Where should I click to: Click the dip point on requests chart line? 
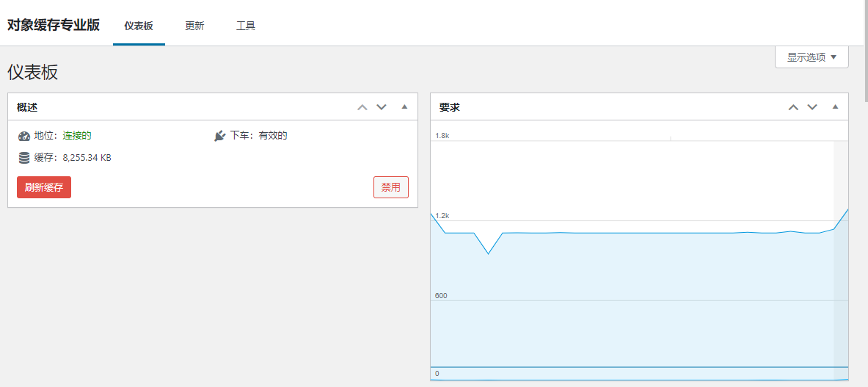click(489, 254)
